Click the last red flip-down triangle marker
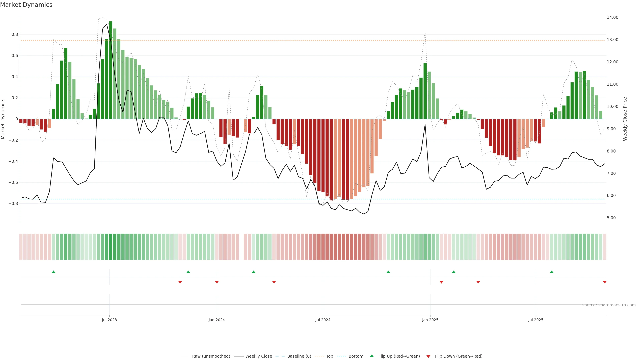The image size is (644, 362). tap(604, 282)
